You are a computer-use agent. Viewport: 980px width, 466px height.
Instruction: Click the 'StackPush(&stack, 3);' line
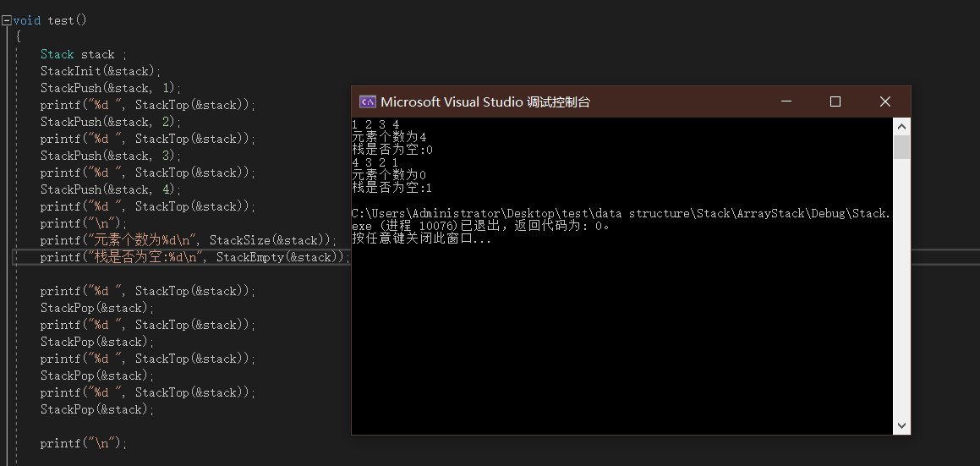tap(112, 156)
